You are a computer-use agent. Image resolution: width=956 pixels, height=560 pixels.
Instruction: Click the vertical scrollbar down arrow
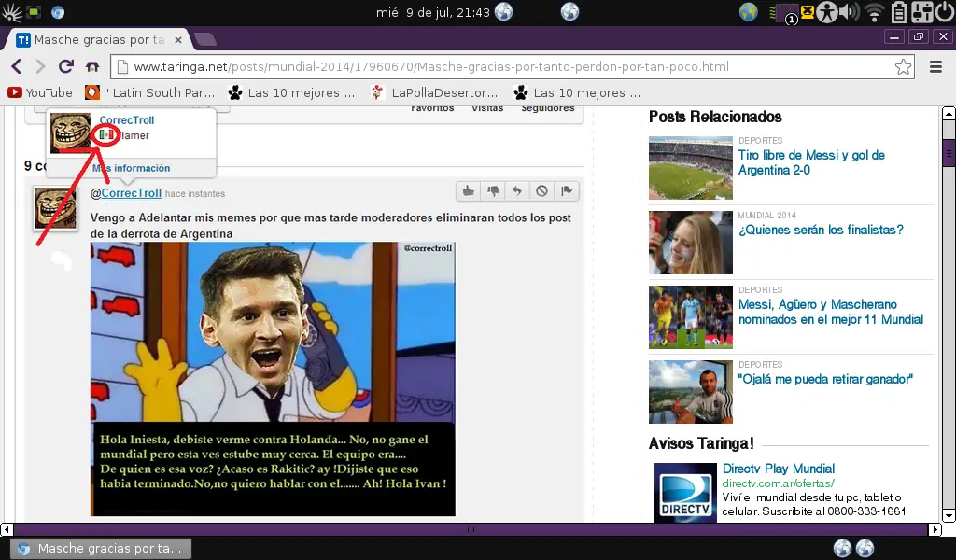[949, 516]
